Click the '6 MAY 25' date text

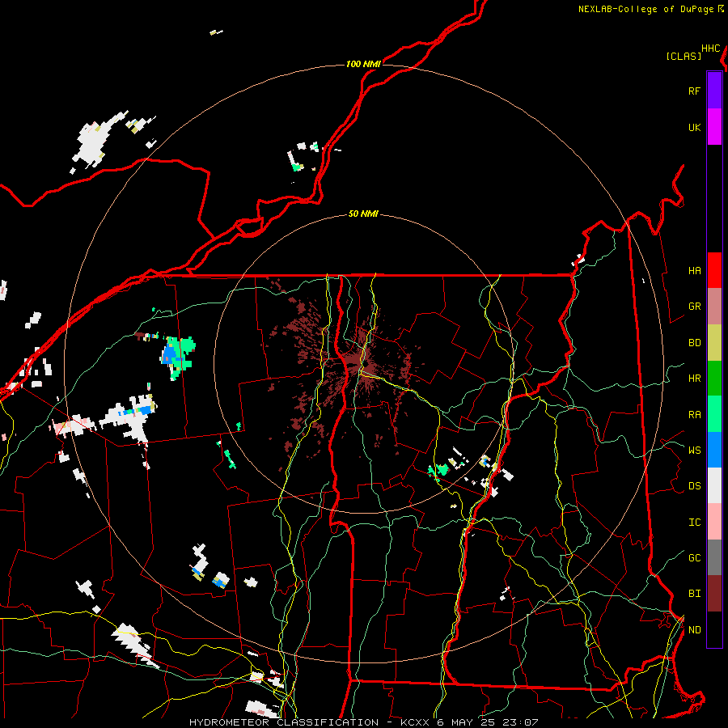coord(467,722)
